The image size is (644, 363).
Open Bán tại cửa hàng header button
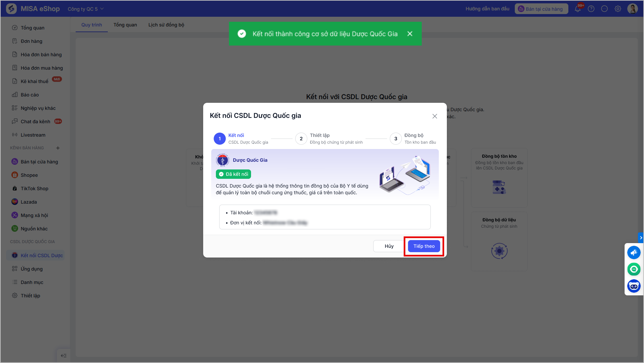pos(541,9)
